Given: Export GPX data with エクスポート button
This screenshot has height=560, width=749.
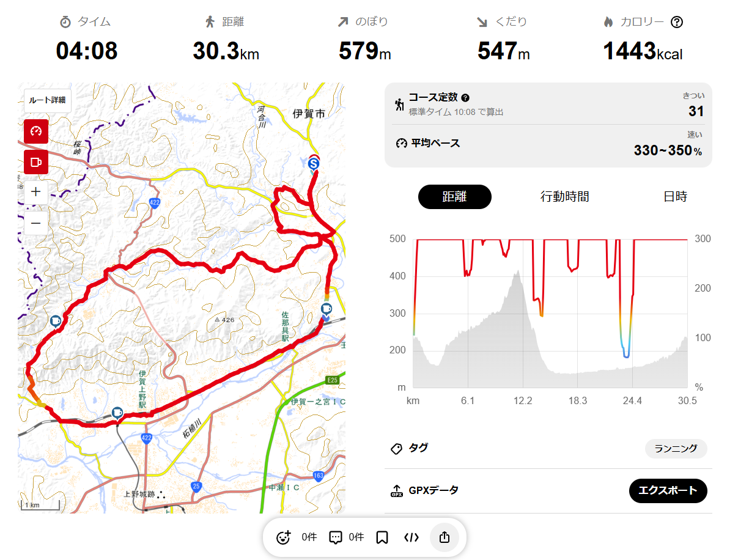Looking at the screenshot, I should click(668, 490).
